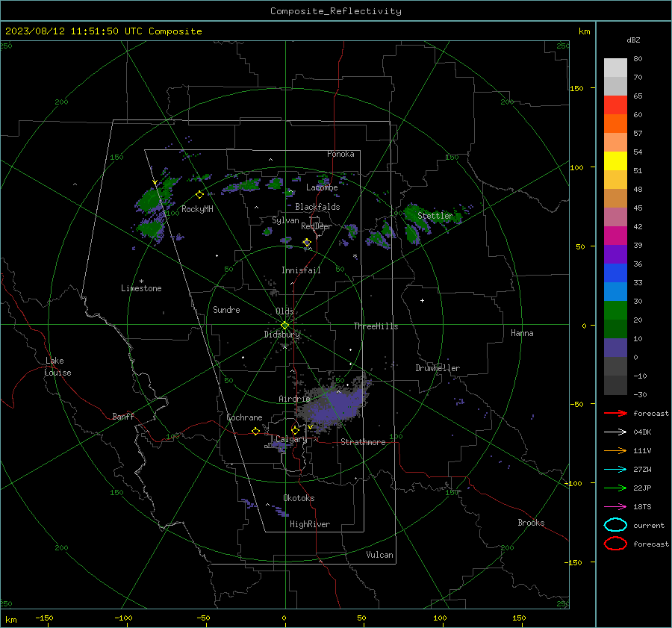Click the Calgary city label
The width and height of the screenshot is (672, 628).
coord(291,439)
